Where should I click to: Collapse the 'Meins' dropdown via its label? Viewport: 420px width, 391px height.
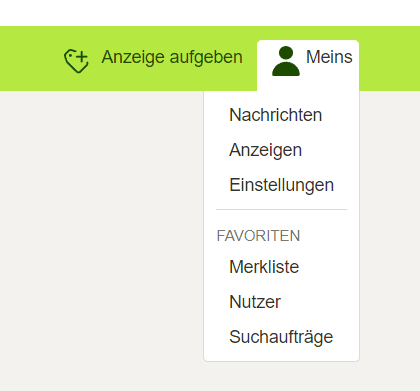[329, 57]
